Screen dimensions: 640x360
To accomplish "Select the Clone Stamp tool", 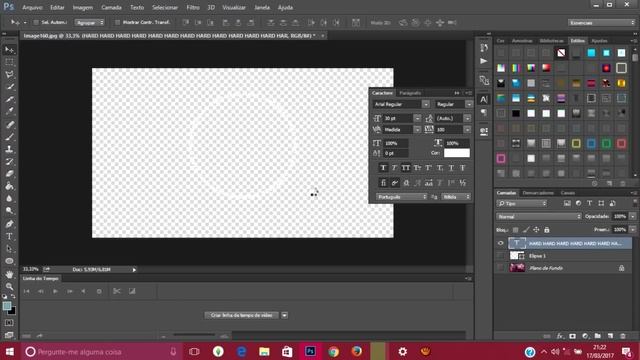I will pyautogui.click(x=9, y=149).
